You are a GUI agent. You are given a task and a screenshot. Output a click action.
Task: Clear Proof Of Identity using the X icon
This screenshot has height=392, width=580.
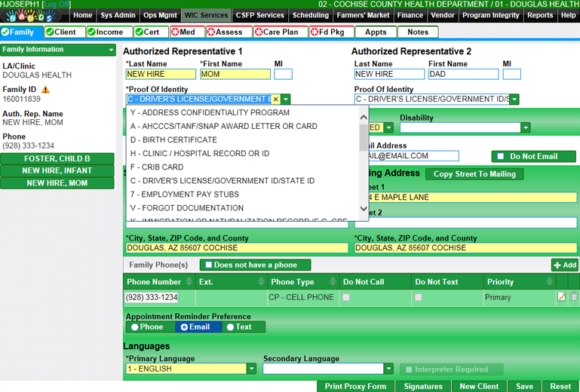[x=275, y=100]
